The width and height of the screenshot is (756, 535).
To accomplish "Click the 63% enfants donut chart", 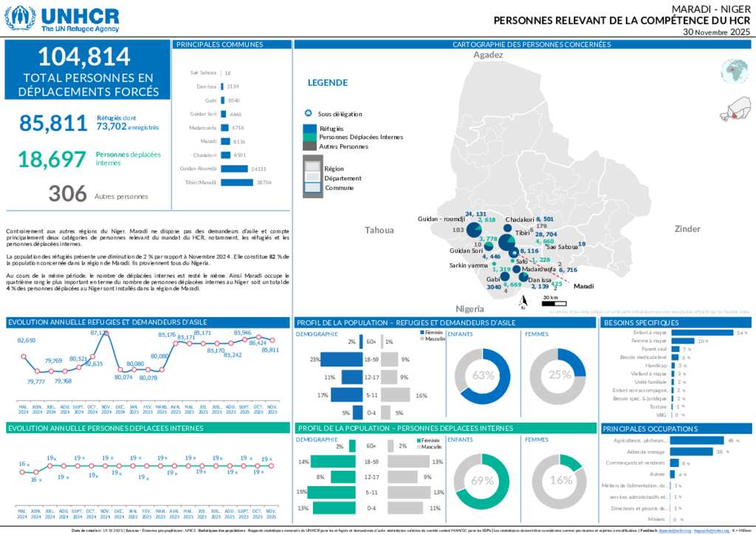I will pyautogui.click(x=483, y=375).
